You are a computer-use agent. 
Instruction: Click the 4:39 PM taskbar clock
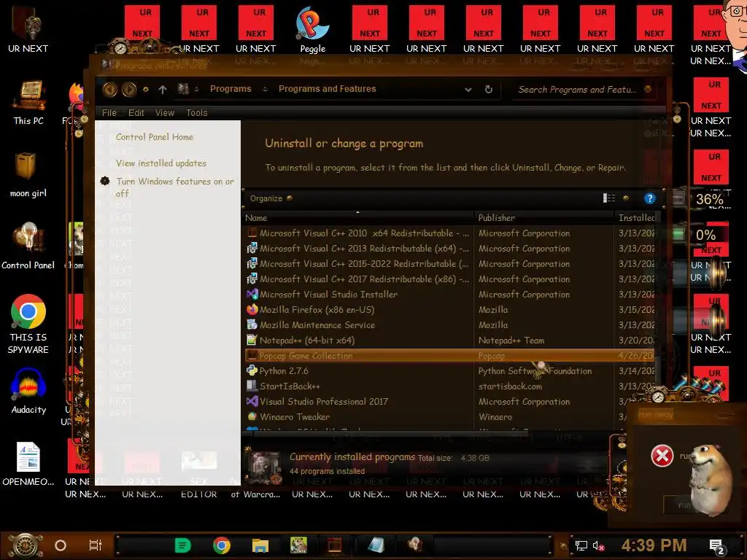click(x=654, y=545)
